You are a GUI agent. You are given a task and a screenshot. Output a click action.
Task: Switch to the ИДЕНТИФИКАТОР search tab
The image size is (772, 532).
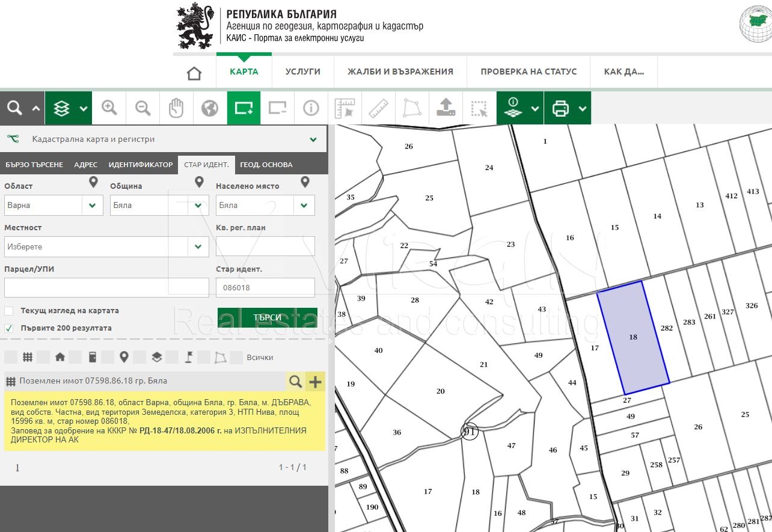pyautogui.click(x=140, y=165)
